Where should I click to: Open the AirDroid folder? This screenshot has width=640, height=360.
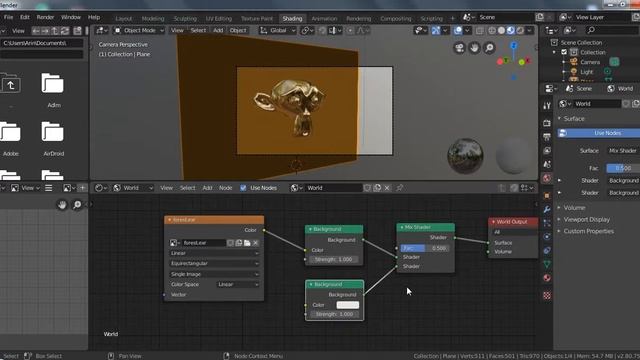(x=53, y=139)
